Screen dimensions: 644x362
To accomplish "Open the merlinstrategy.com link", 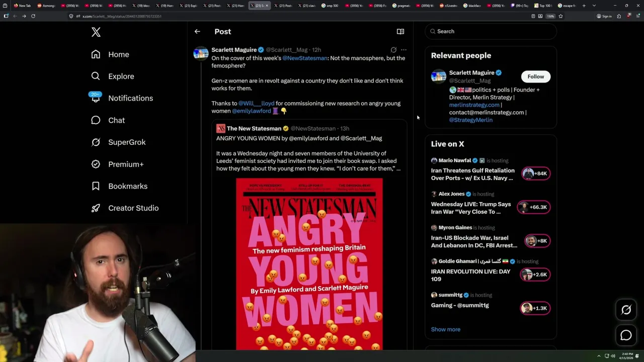I will (x=474, y=105).
